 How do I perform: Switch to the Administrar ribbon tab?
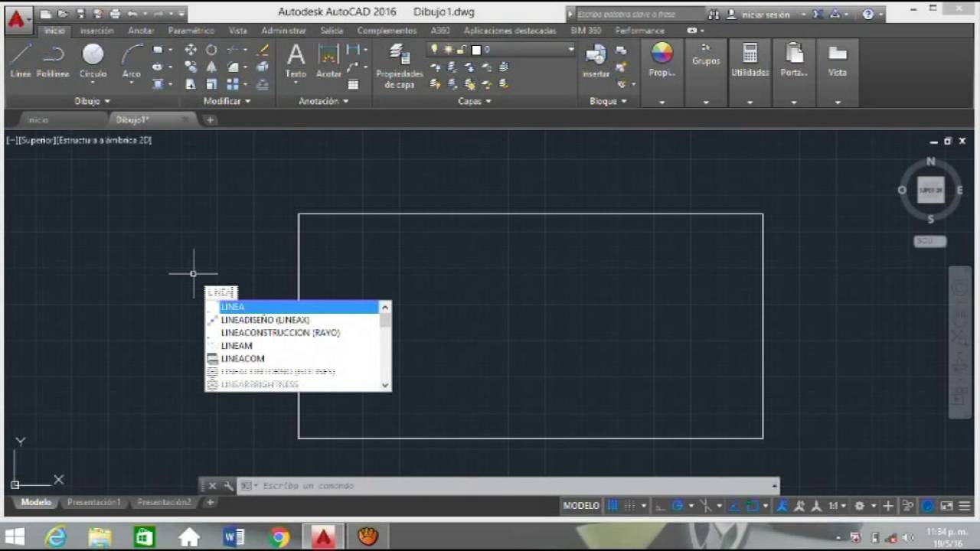(x=283, y=31)
